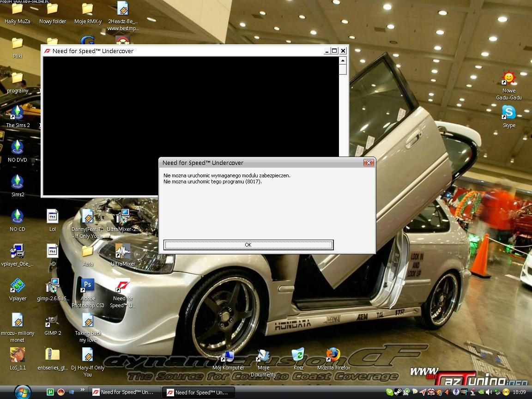Viewport: 532px width, 399px height.
Task: Select the Adobe Photoshop CS3 shortcut
Action: pyautogui.click(x=88, y=286)
